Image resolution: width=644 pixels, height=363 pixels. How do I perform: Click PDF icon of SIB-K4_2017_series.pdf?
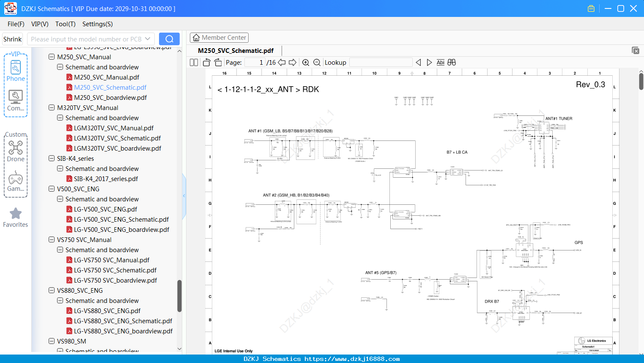click(69, 179)
